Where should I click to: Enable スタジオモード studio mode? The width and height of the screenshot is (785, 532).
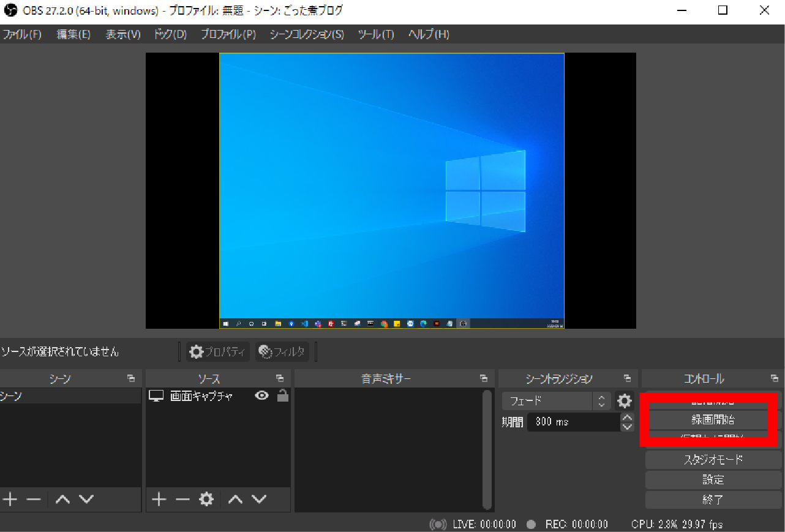712,459
